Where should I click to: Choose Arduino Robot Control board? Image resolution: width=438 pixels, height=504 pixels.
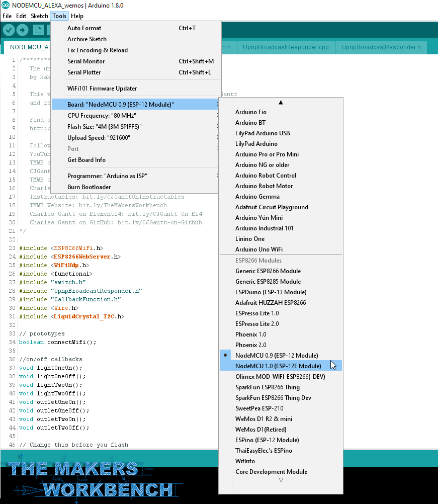click(x=281, y=176)
